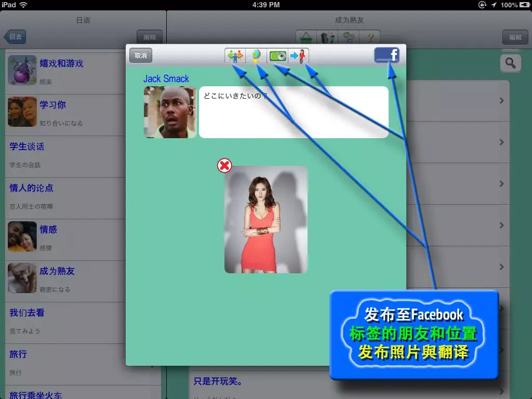Tap Jack Smack profile photo
532x399 pixels.
(x=170, y=112)
